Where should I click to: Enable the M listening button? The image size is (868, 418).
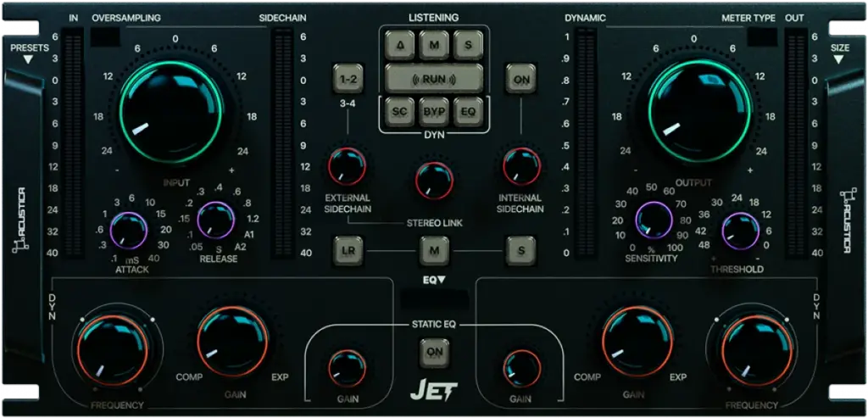pos(434,46)
